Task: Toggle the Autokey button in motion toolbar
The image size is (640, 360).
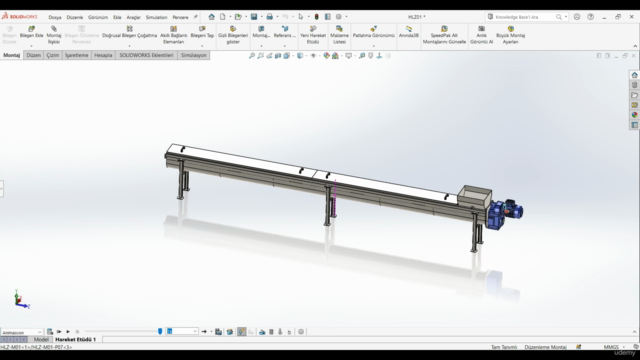Action: point(242,332)
